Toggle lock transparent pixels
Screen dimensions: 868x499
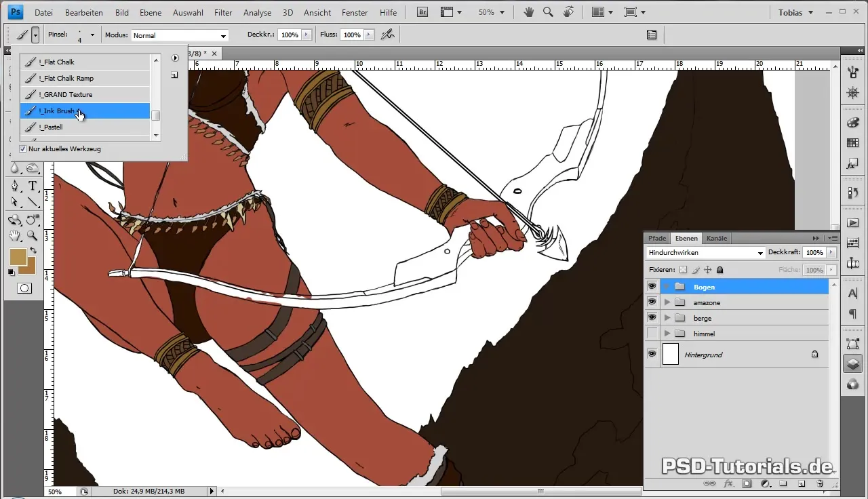tap(683, 270)
